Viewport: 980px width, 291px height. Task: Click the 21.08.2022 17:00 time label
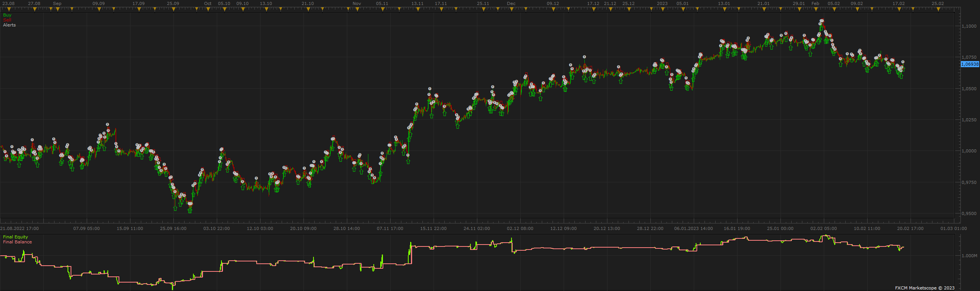(20, 228)
